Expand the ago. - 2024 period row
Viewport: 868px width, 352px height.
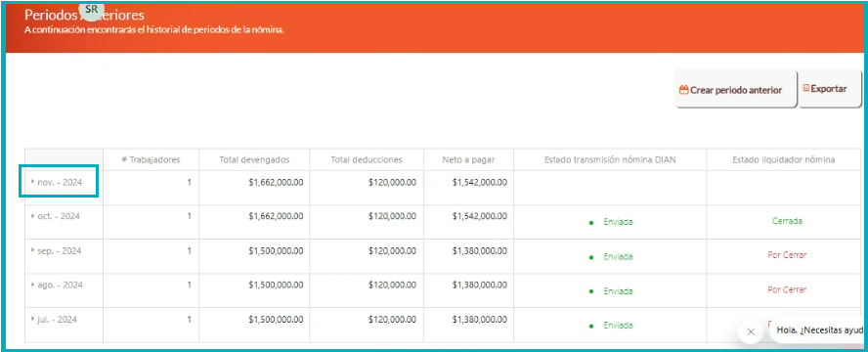tap(32, 286)
